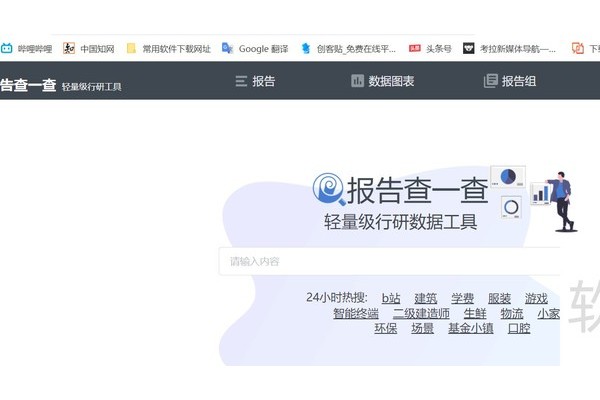Click the 报告查一查 magnifier logo
The width and height of the screenshot is (600, 400).
coord(328,189)
